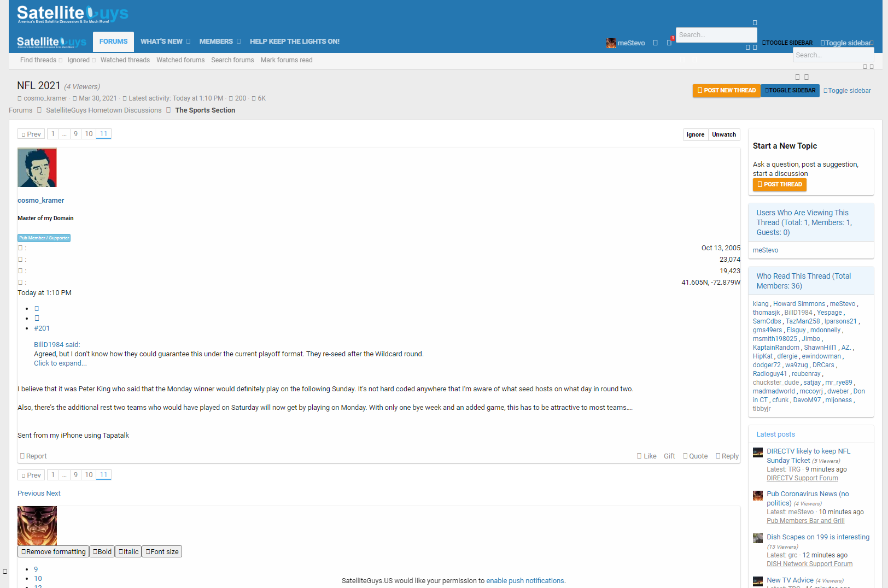Like the post
The width and height of the screenshot is (888, 588).
tap(646, 456)
